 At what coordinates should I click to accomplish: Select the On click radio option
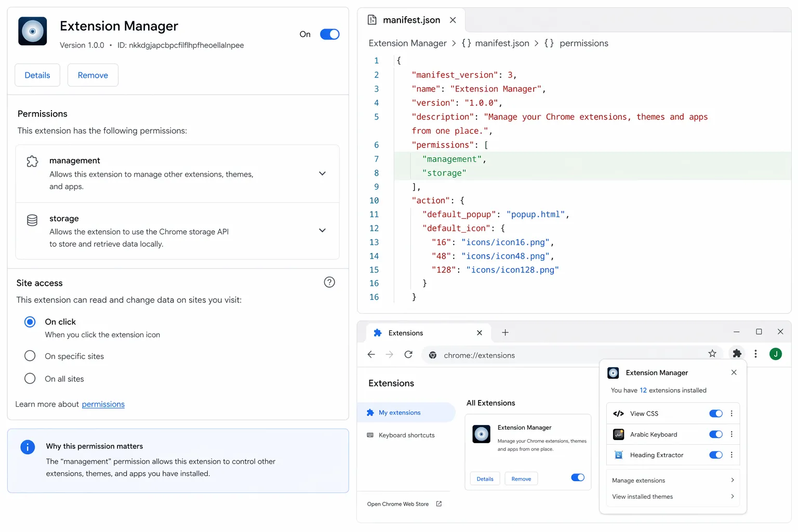click(30, 322)
